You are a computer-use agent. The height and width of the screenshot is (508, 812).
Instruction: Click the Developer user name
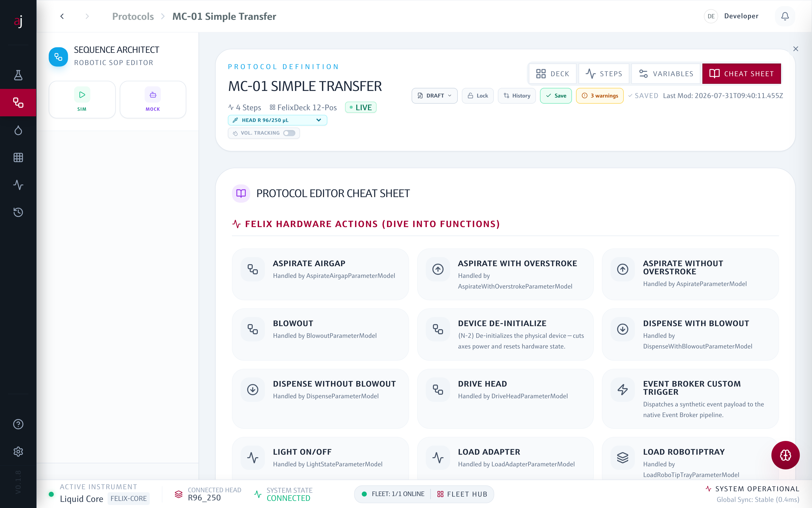tap(741, 16)
